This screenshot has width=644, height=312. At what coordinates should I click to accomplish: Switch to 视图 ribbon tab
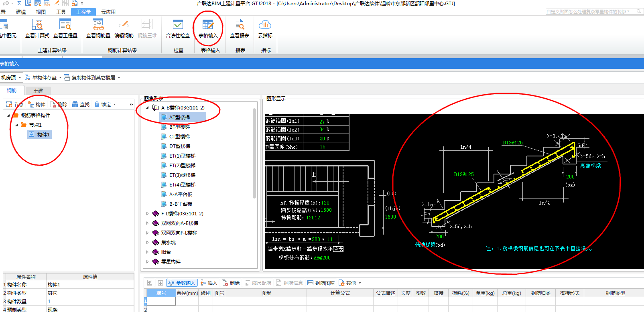coord(41,12)
